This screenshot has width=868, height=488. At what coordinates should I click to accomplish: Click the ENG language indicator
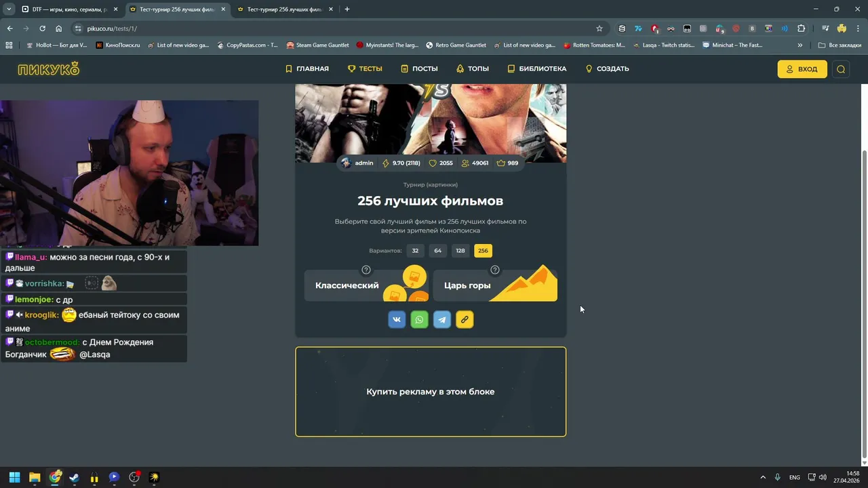point(794,477)
